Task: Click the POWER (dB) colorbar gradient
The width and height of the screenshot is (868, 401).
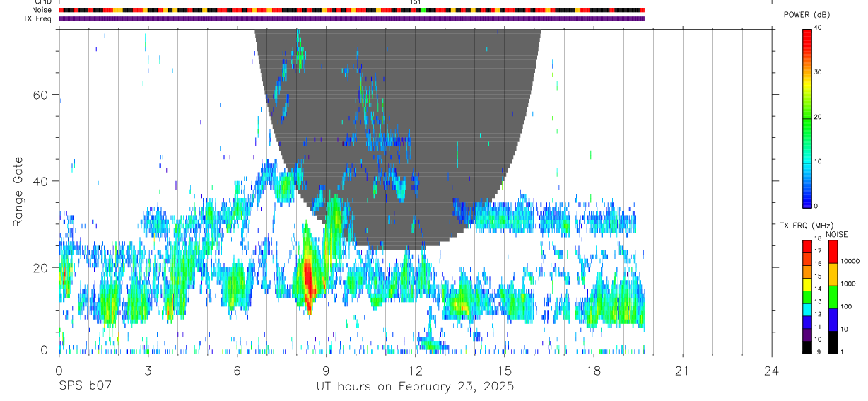Action: coord(807,117)
